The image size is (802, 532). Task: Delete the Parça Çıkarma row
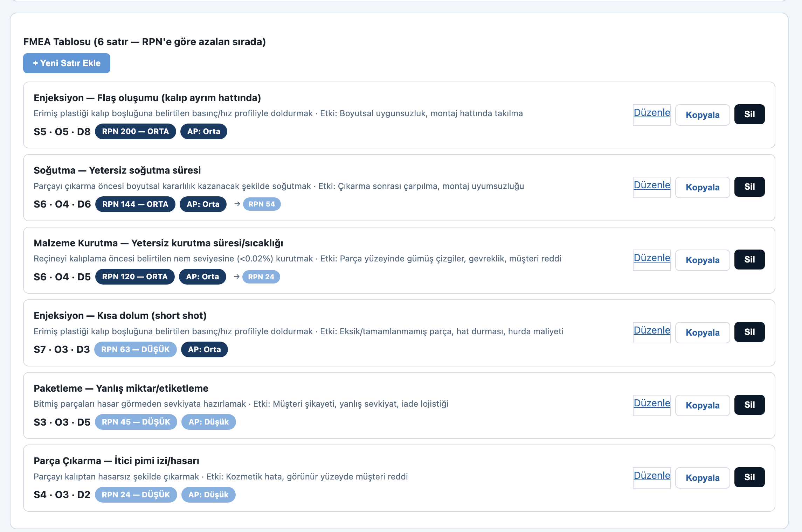[749, 477]
